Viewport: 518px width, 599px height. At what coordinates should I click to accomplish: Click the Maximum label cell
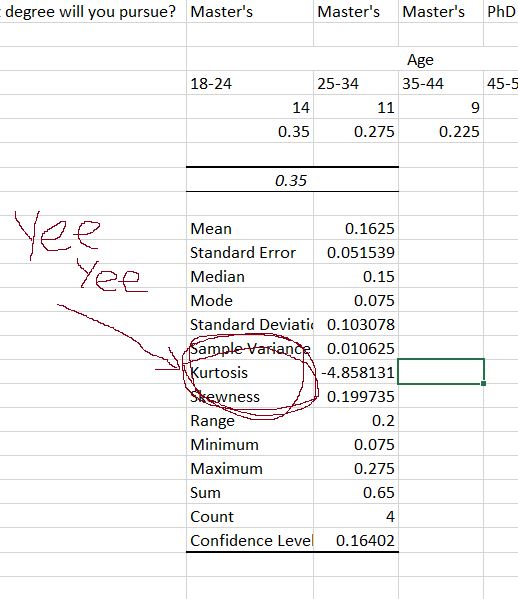[x=250, y=468]
